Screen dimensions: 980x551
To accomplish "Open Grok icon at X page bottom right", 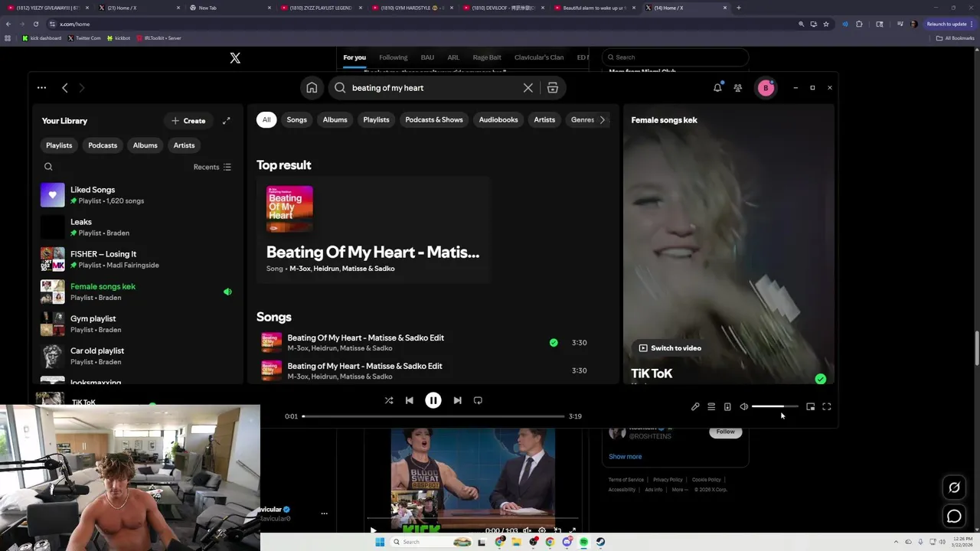I will click(954, 487).
